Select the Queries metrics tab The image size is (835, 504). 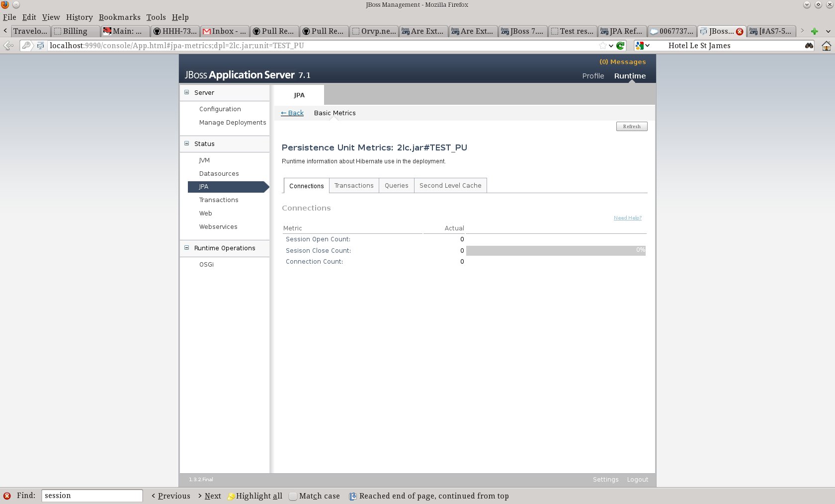[397, 186]
